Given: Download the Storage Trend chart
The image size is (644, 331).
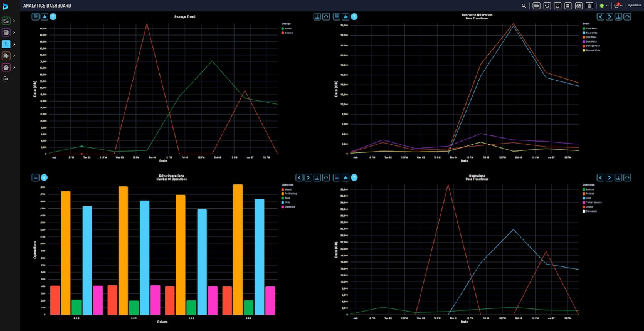Looking at the screenshot, I should coord(317,17).
